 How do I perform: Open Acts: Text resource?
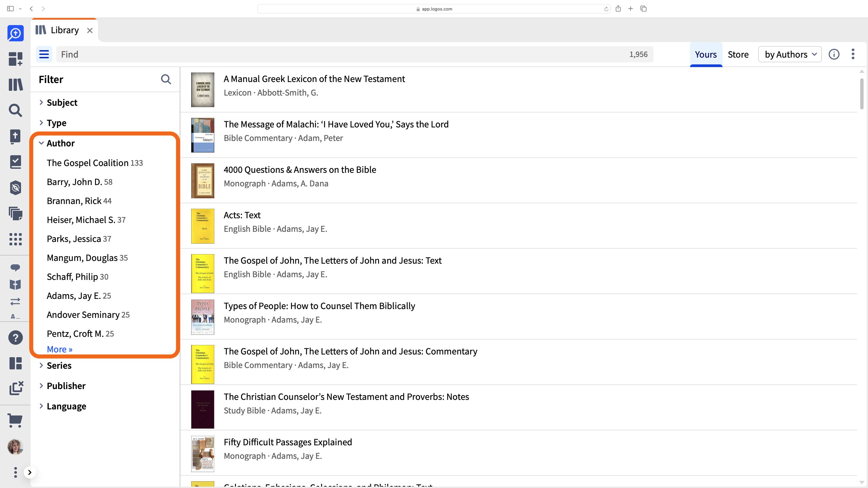(x=242, y=215)
